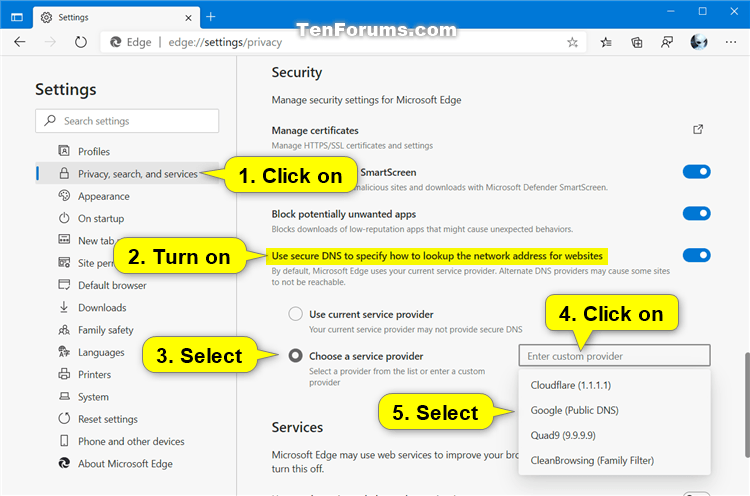This screenshot has width=750, height=496.
Task: Click the Reset settings circular icon
Action: 64,419
